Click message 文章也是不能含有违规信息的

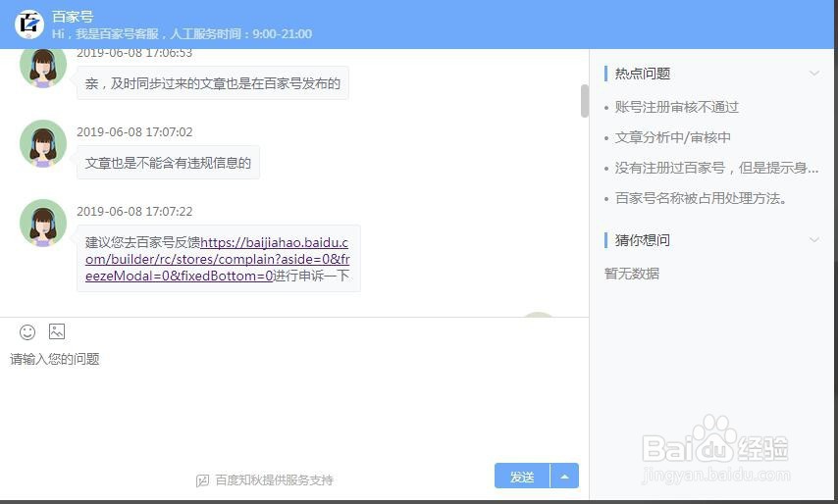point(168,163)
